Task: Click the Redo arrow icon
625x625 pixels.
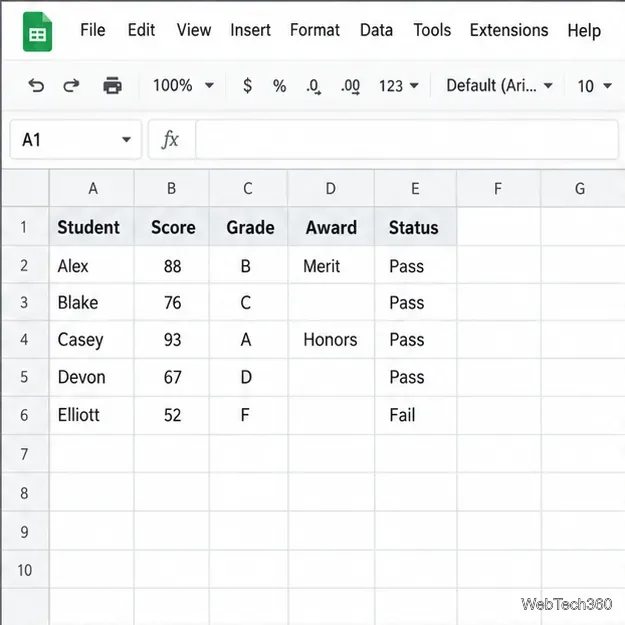Action: [71, 85]
